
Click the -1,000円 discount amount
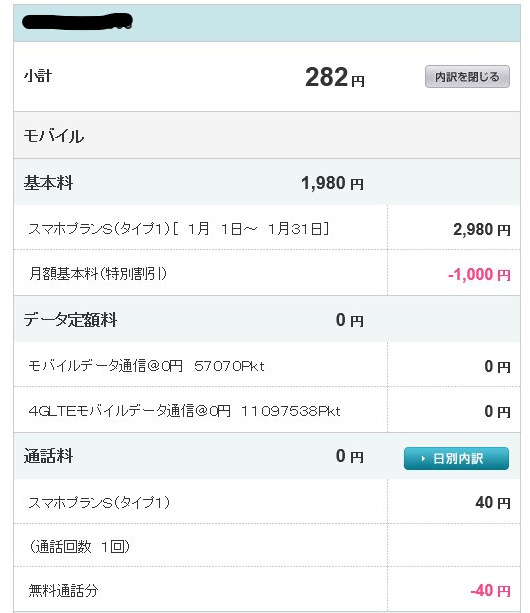[x=479, y=274]
